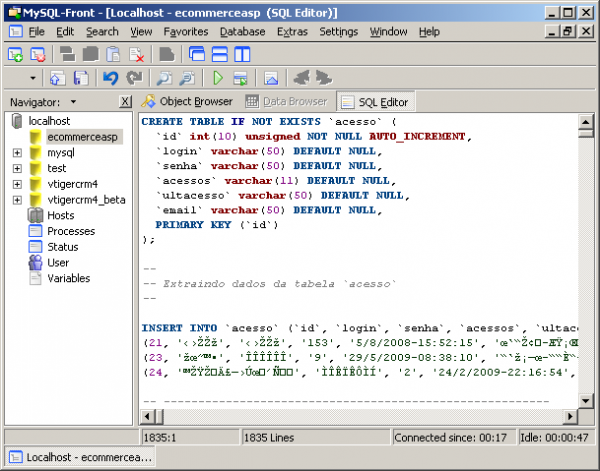Image resolution: width=600 pixels, height=471 pixels.
Task: Click the 'Localhost - ecommercea...' bottom window tab
Action: (x=80, y=457)
